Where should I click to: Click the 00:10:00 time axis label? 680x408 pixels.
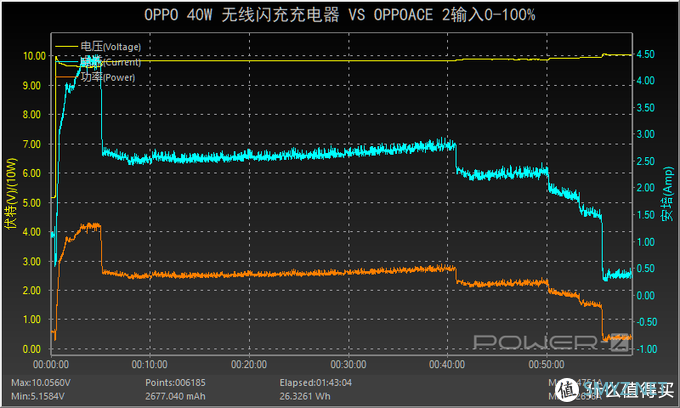coord(150,364)
